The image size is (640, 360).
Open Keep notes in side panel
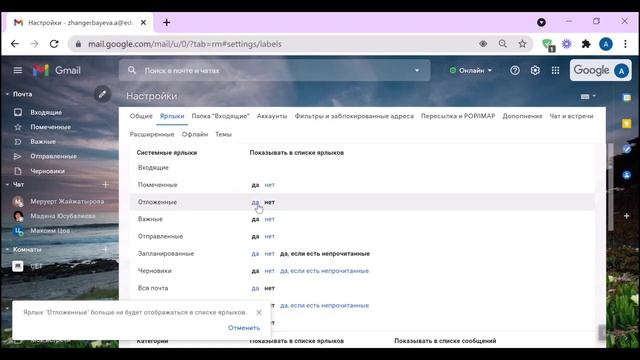click(627, 123)
